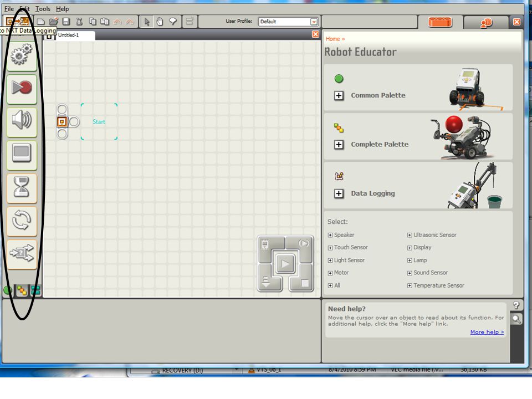
Task: Open the Robo Center orange brick tab
Action: (439, 22)
